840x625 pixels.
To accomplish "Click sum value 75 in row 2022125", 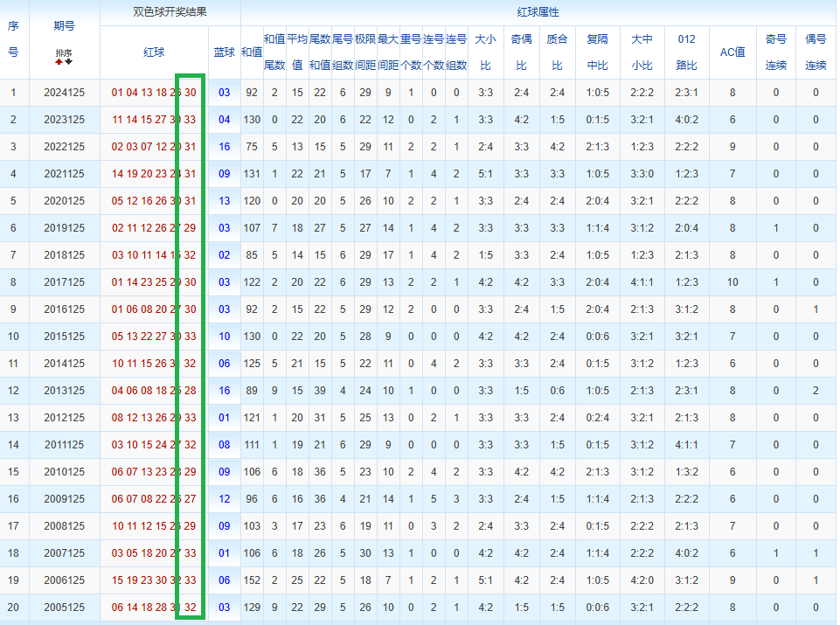I will point(252,146).
